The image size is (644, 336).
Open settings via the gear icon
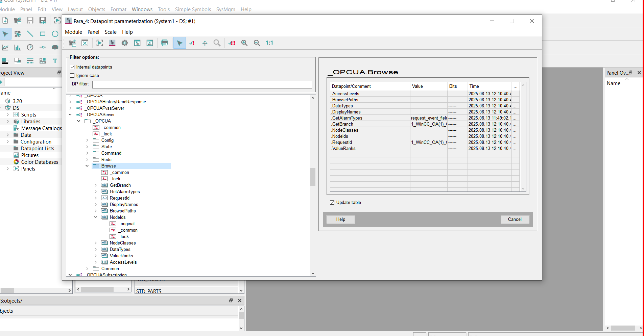(x=125, y=43)
